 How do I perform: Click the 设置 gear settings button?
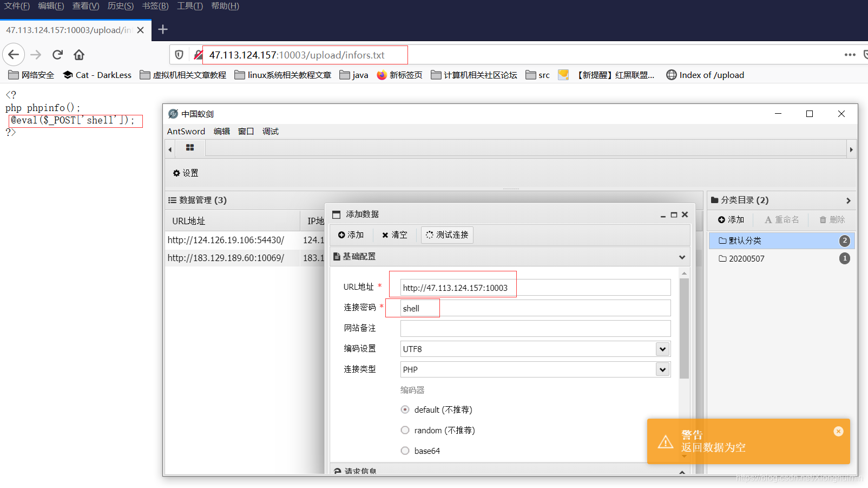[x=186, y=173]
